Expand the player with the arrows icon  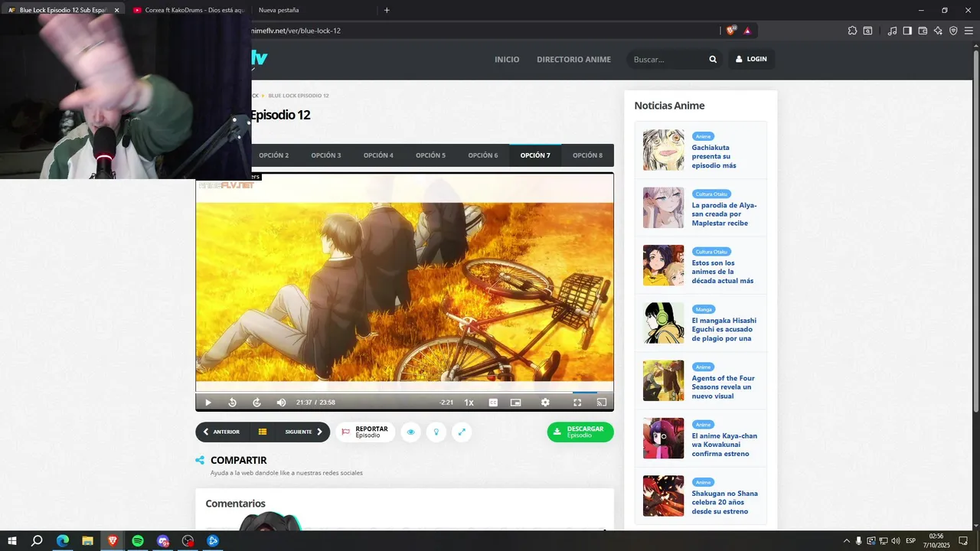462,432
